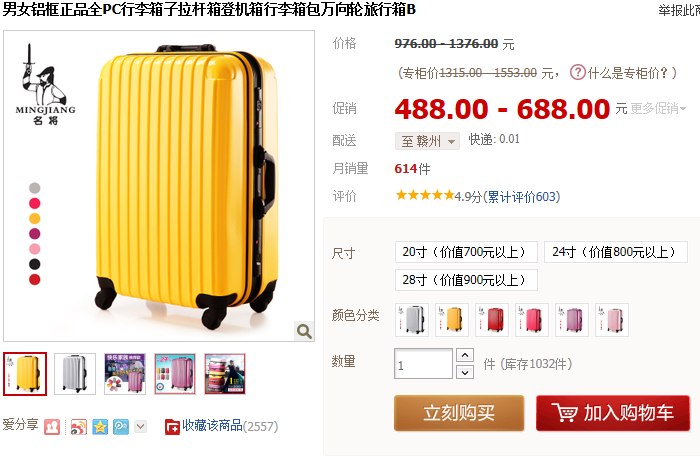Share via the Weibo icon
The width and height of the screenshot is (700, 463).
[79, 427]
